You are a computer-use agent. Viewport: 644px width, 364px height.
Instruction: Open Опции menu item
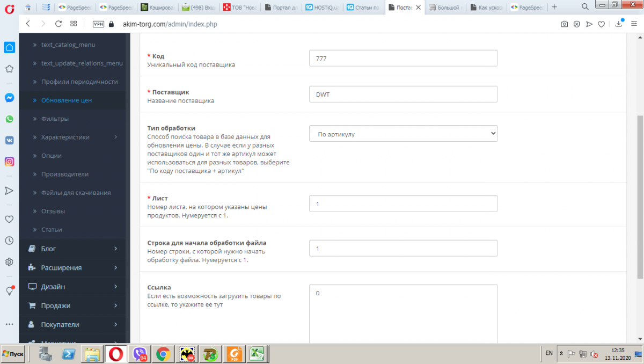click(x=52, y=156)
